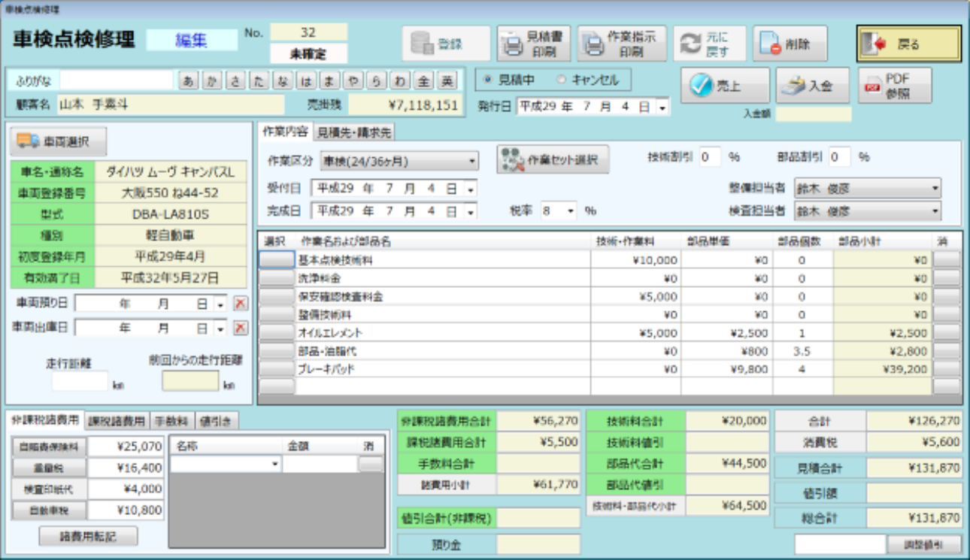Screen dimensions: 970x560
Task: Switch to the 見積先・請求先 tab
Action: [353, 132]
